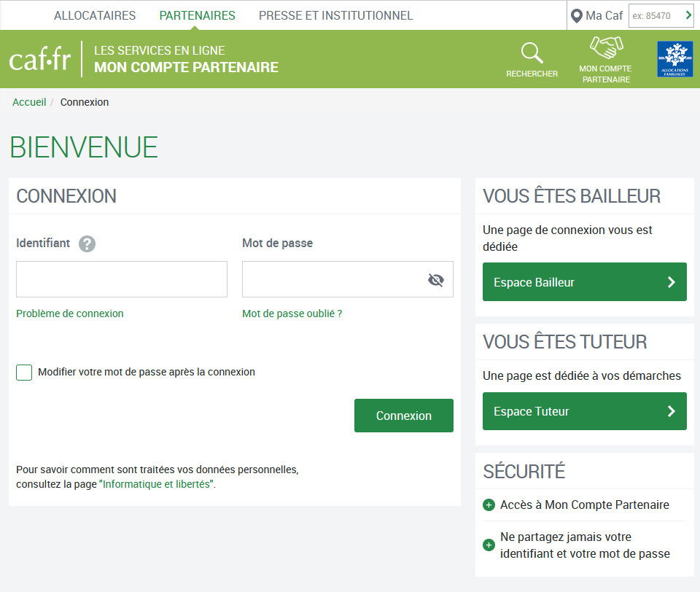Click the Connexion button
The height and width of the screenshot is (592, 700).
tap(403, 415)
